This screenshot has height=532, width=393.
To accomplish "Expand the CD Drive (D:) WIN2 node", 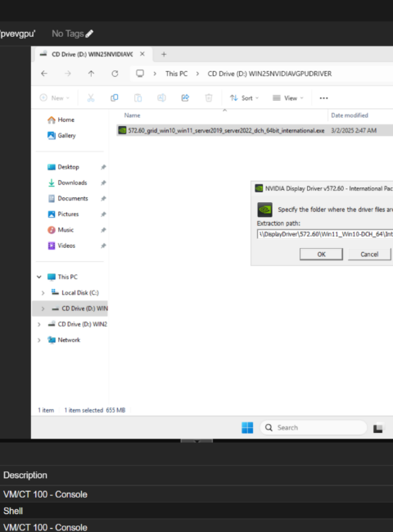I will click(39, 324).
